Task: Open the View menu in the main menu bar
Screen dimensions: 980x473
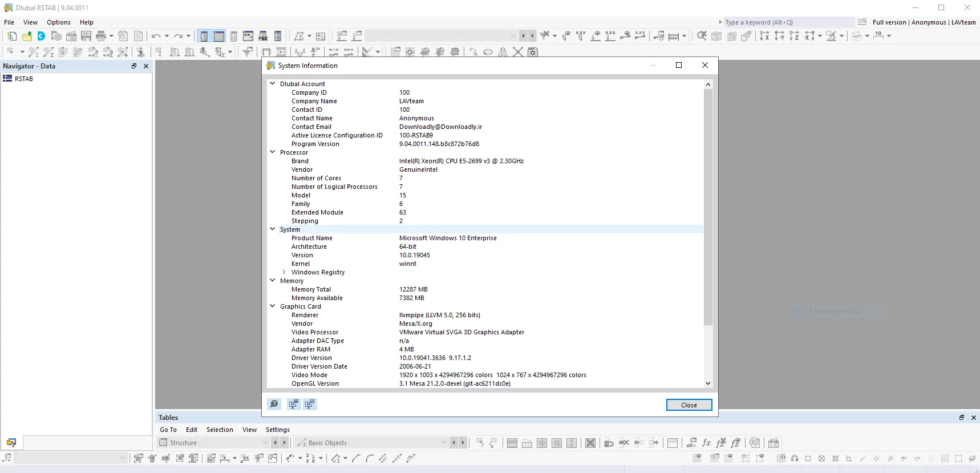Action: coord(30,22)
